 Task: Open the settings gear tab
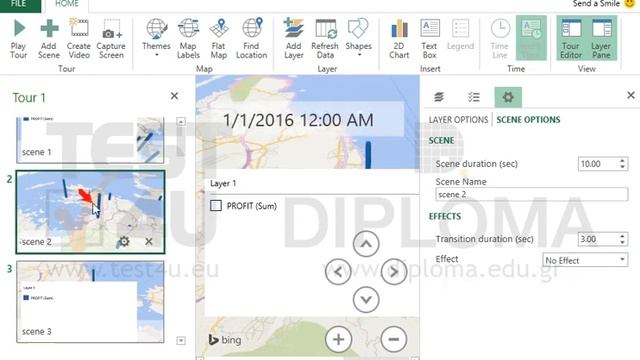pos(508,97)
